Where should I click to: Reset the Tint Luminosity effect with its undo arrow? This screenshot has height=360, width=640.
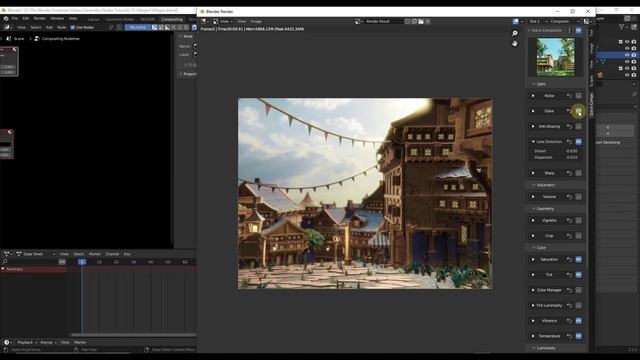pyautogui.click(x=569, y=305)
